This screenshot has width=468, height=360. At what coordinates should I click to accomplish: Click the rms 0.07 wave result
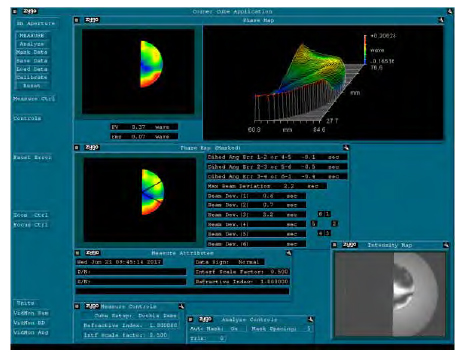point(144,137)
